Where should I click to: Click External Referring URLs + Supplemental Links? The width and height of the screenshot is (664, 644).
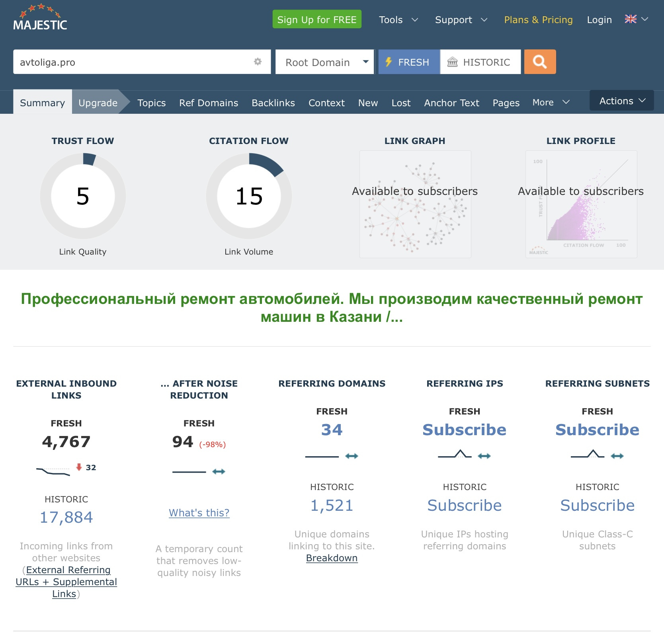pos(66,582)
